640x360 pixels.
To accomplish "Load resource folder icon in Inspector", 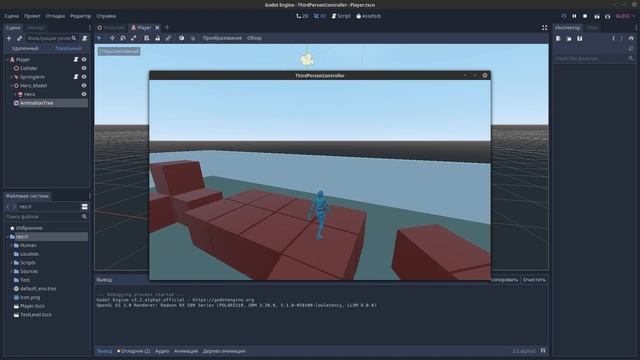I will pyautogui.click(x=569, y=38).
